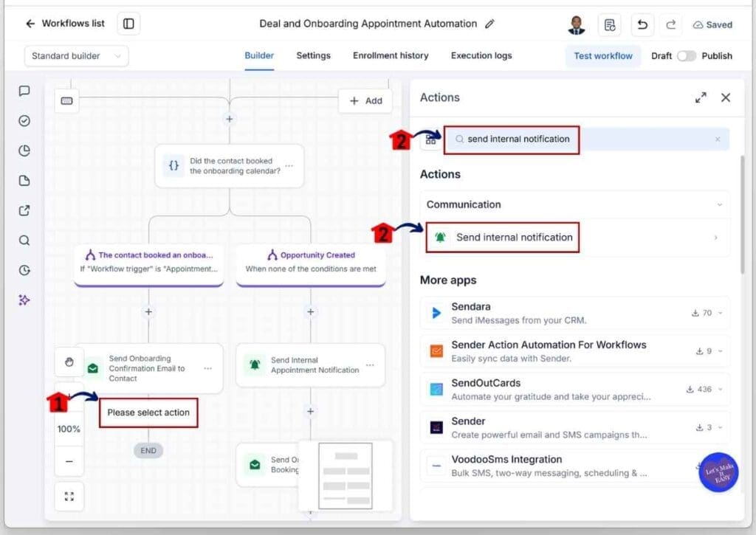Expand the Actions panel
This screenshot has width=756, height=535.
pyautogui.click(x=701, y=98)
